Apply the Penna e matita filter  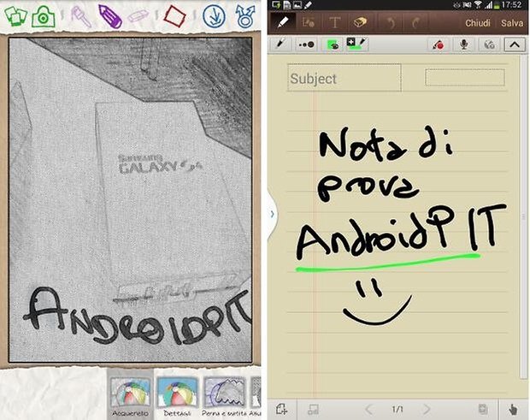(225, 394)
